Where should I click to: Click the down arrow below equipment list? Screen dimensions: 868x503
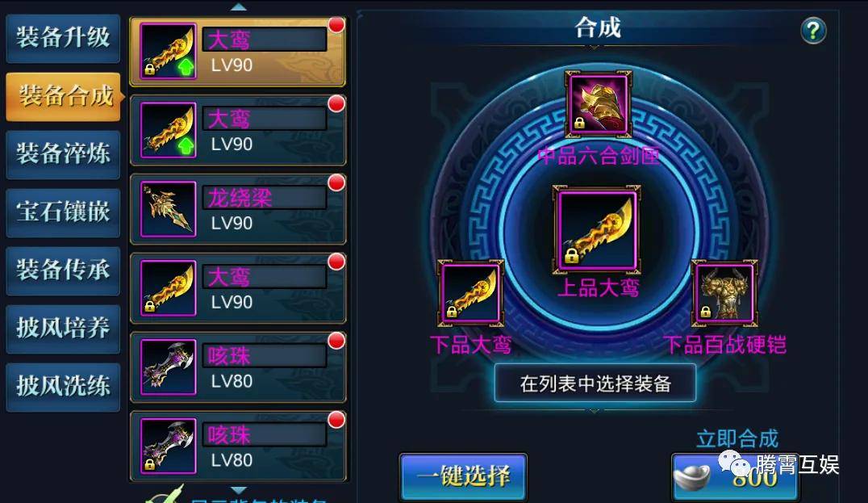click(238, 490)
